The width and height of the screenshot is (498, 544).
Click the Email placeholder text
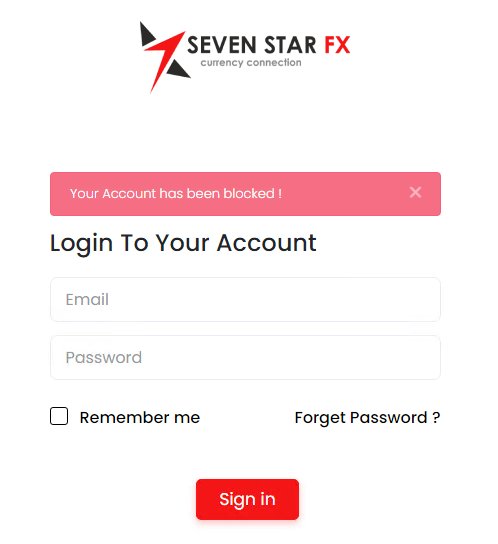point(87,299)
